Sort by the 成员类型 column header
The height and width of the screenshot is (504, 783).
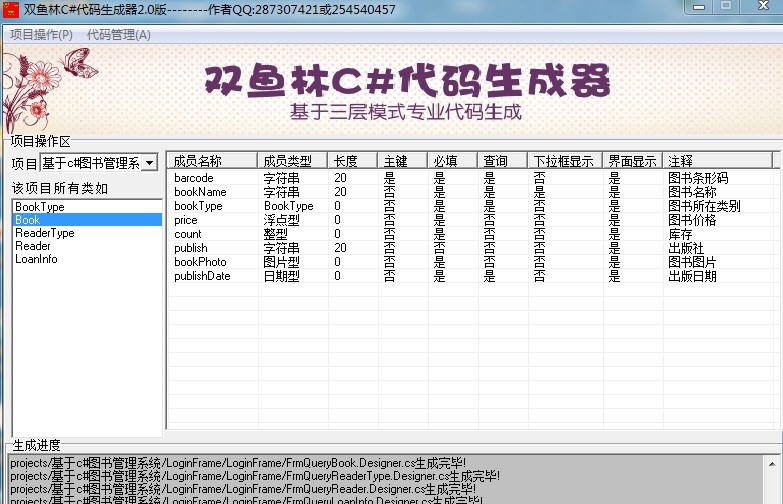287,161
